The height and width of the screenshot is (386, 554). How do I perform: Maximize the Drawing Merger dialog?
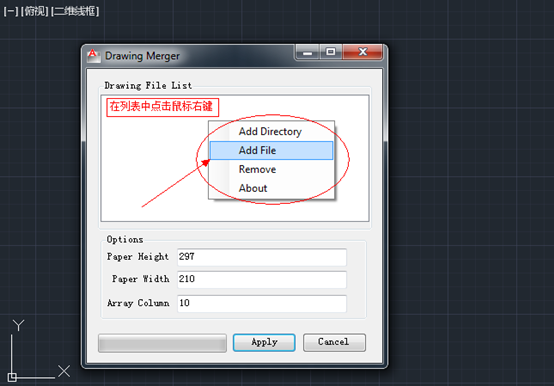(331, 52)
